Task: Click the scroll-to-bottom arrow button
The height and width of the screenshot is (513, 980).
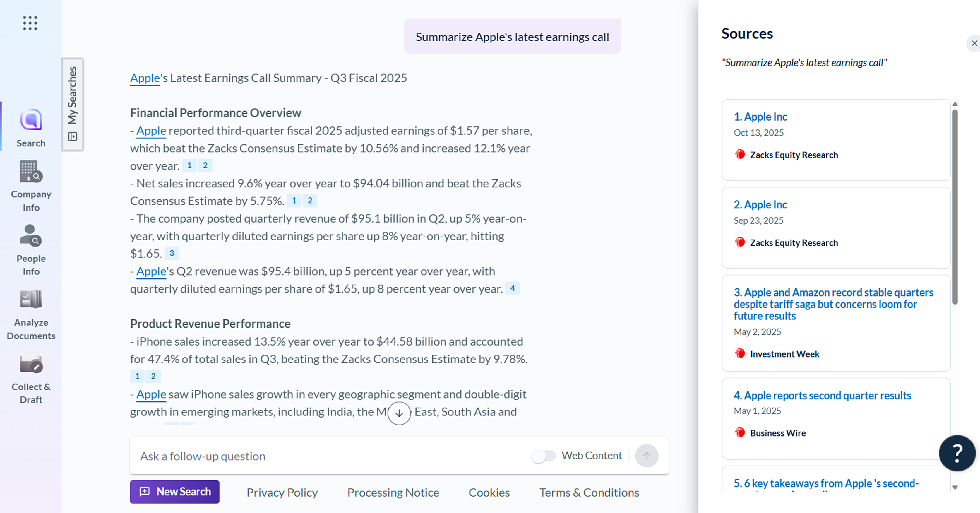Action: tap(399, 413)
